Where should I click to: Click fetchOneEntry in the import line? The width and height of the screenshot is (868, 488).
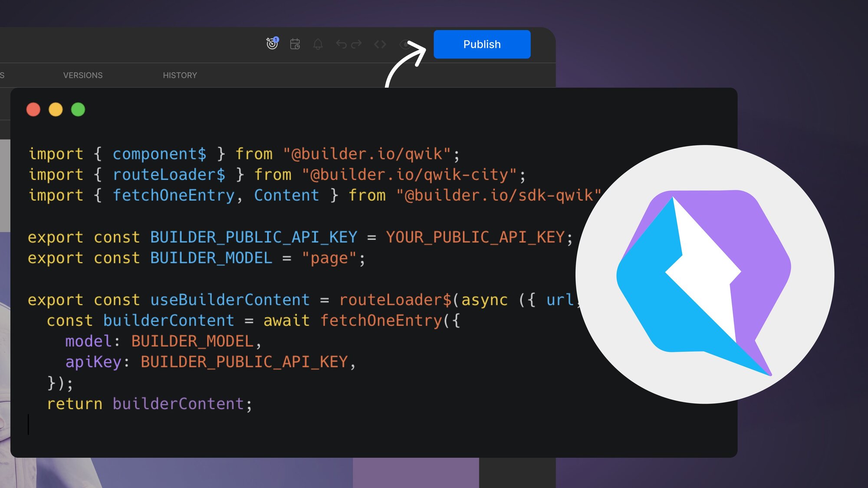point(174,196)
